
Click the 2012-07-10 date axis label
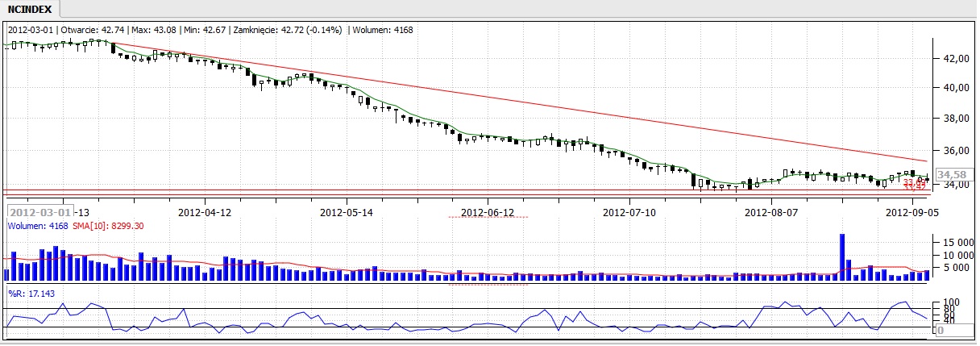pos(629,213)
